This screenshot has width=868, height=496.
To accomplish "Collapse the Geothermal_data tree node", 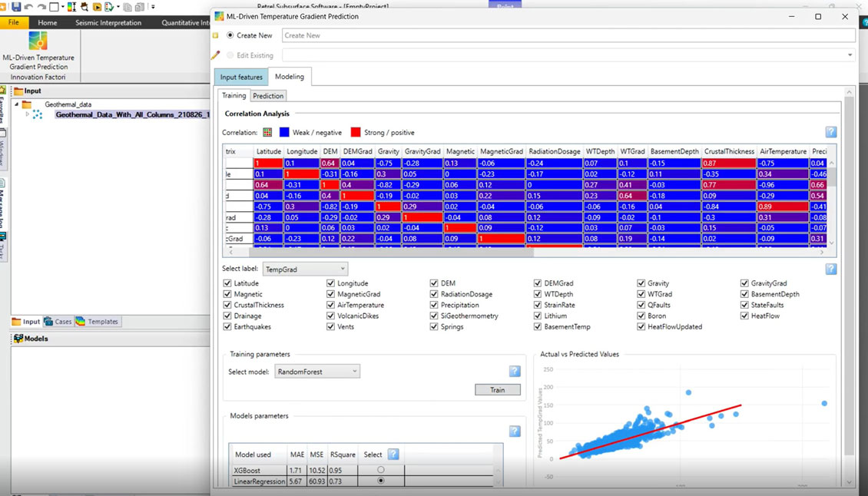I will [x=17, y=104].
